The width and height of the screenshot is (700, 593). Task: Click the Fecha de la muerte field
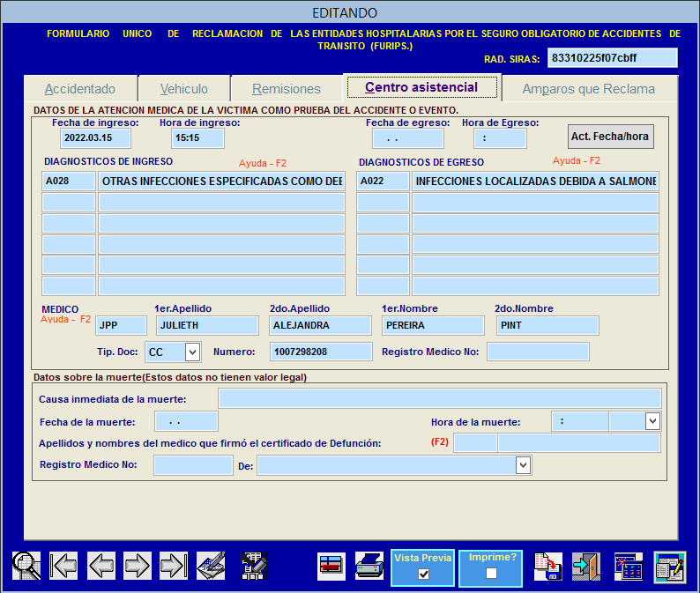click(x=186, y=421)
